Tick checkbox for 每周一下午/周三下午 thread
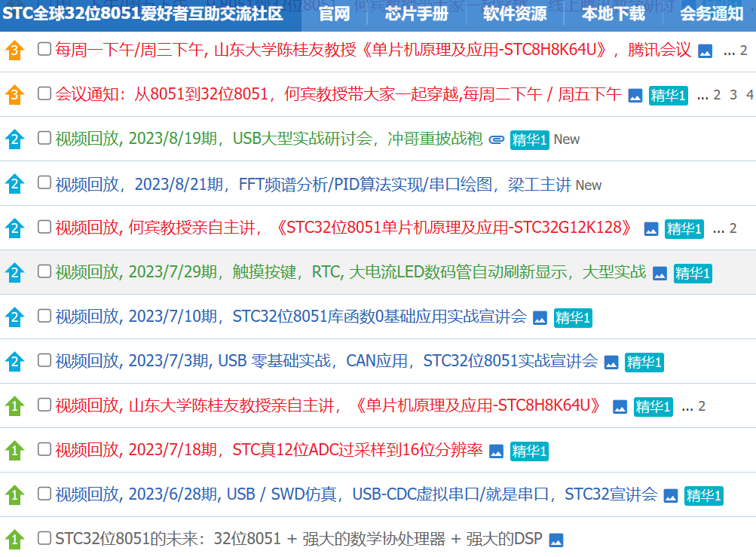The height and width of the screenshot is (557, 756). pyautogui.click(x=44, y=49)
